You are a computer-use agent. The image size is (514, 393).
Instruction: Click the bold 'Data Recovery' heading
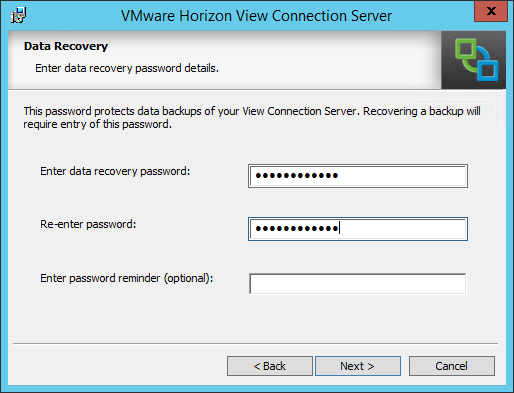(x=66, y=46)
